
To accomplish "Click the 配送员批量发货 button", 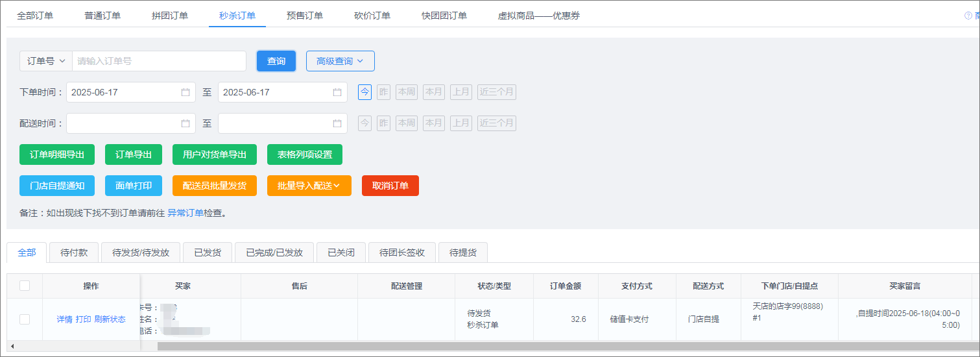I will [x=215, y=186].
